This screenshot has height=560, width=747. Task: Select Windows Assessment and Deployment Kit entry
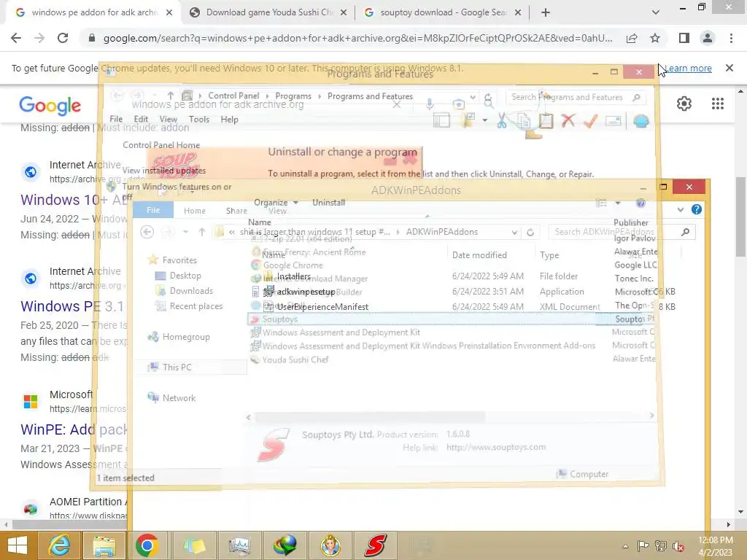pyautogui.click(x=341, y=332)
